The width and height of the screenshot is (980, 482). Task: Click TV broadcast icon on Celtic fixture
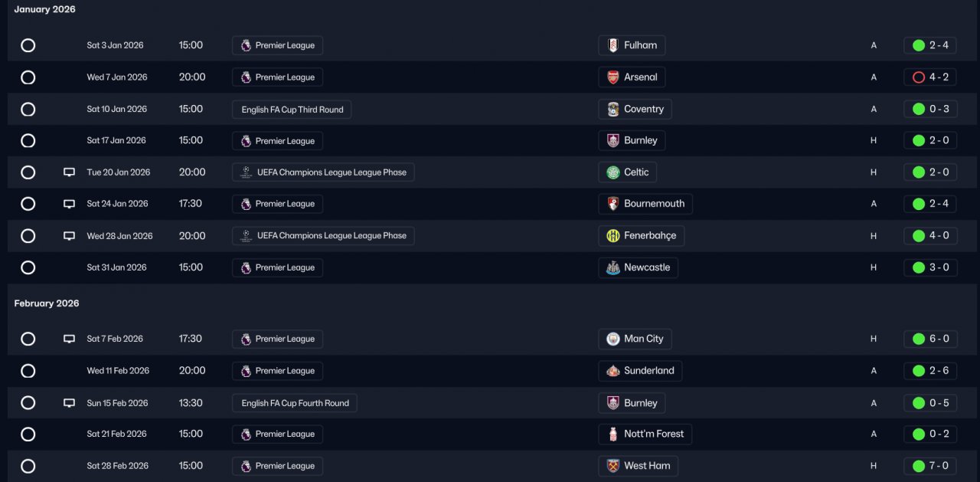tap(69, 172)
